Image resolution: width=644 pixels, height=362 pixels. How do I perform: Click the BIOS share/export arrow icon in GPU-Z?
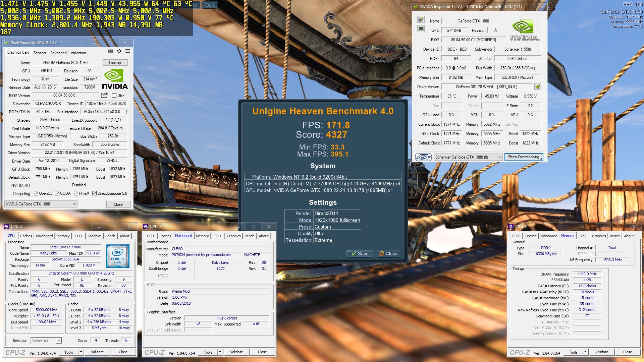[105, 95]
